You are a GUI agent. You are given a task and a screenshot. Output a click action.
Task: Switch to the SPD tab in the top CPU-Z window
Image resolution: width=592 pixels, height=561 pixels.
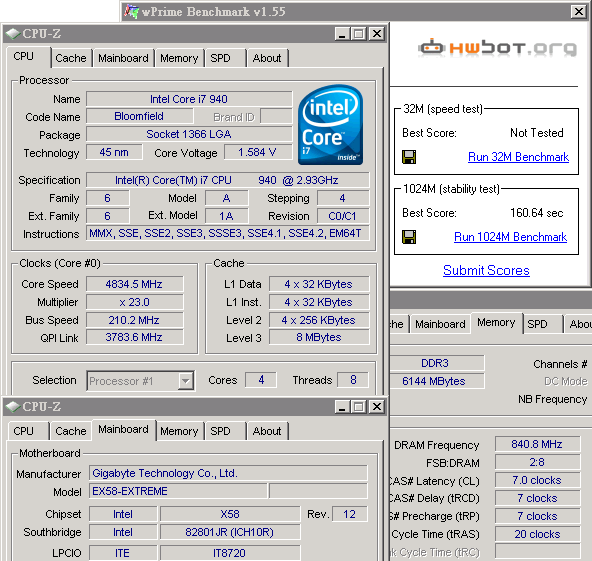[x=220, y=58]
